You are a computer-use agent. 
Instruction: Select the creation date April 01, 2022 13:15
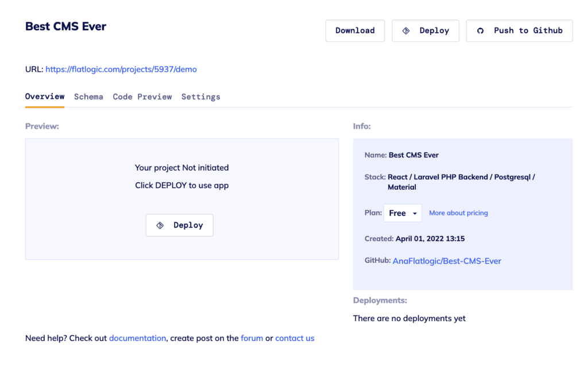pyautogui.click(x=430, y=238)
